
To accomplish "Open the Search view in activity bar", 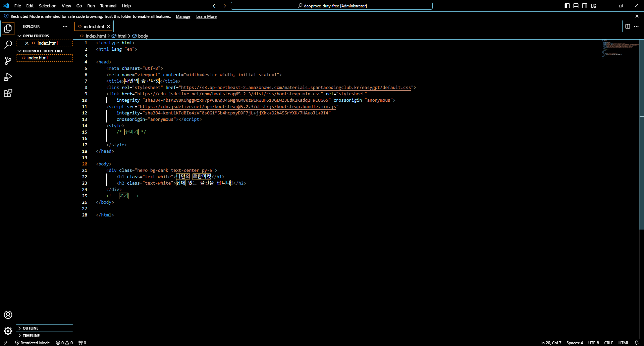I will [8, 45].
